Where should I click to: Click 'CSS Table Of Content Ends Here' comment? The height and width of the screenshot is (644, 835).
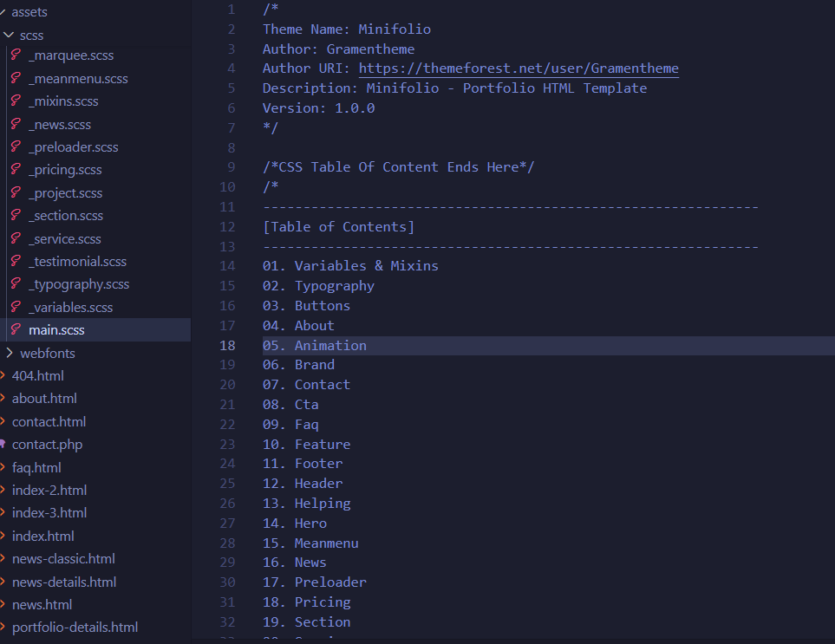[x=399, y=167]
